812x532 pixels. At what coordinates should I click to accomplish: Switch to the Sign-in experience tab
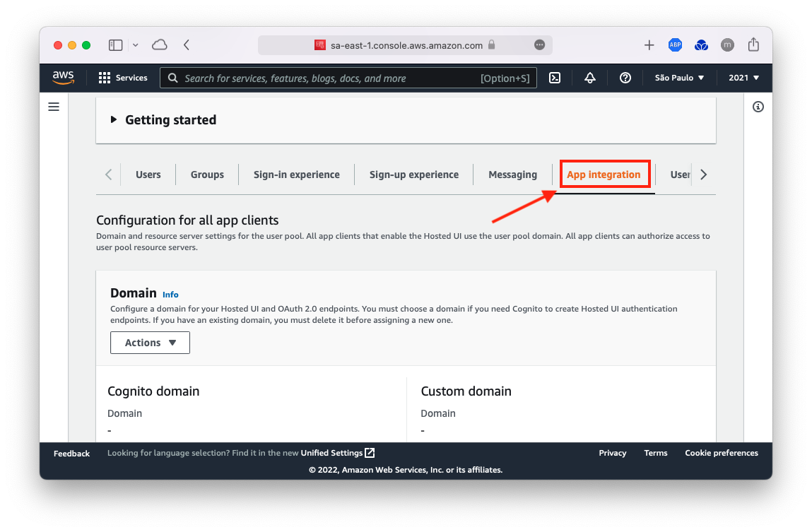click(x=297, y=175)
